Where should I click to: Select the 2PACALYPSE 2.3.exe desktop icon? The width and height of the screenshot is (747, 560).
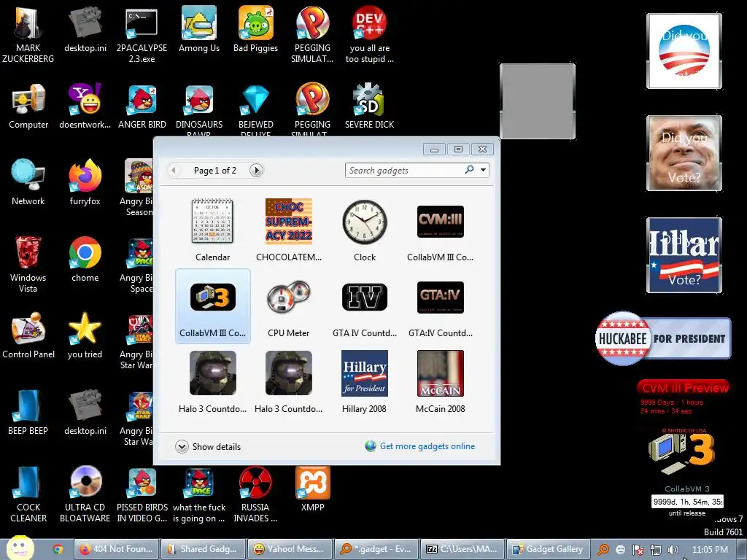click(142, 35)
